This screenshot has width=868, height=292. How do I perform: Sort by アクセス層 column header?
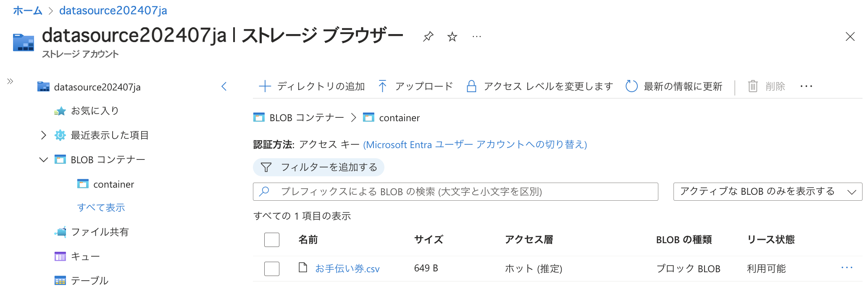pos(529,240)
